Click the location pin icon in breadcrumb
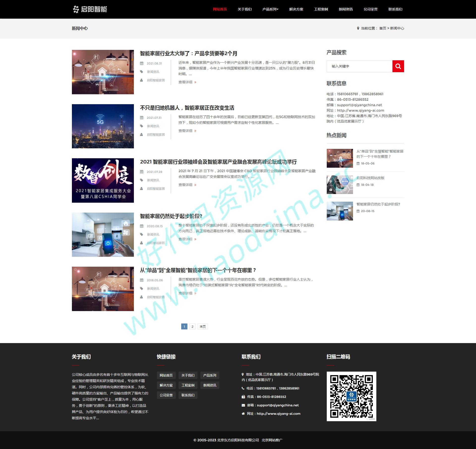Screen dimensions: 476x449 358,28
